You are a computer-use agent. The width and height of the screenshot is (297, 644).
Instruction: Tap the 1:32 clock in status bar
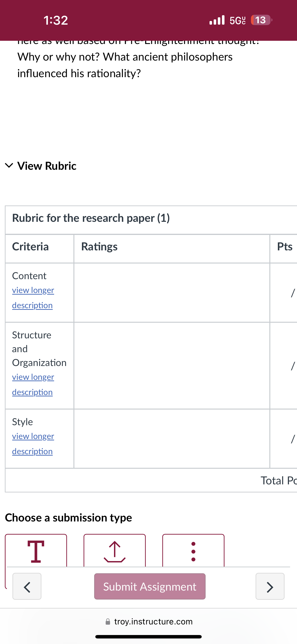56,20
